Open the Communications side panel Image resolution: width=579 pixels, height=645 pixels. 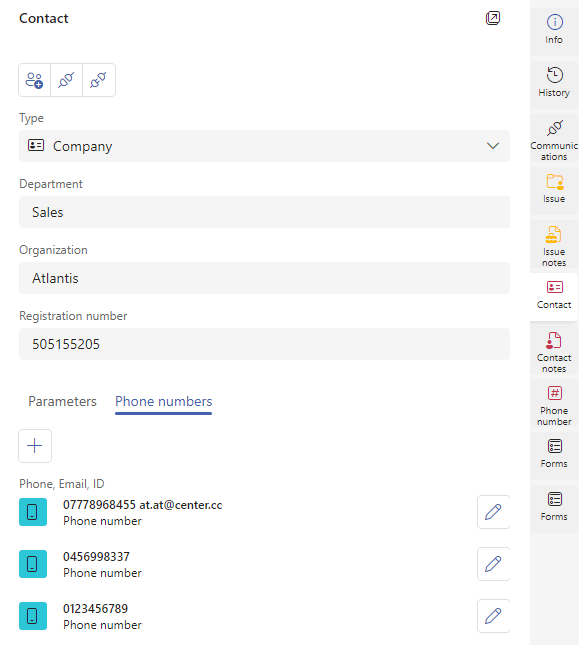pyautogui.click(x=554, y=139)
